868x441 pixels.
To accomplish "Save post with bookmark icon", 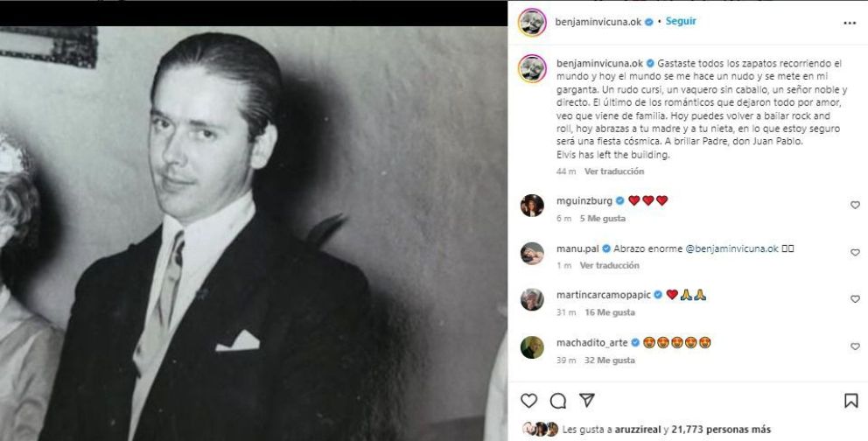I will 850,400.
